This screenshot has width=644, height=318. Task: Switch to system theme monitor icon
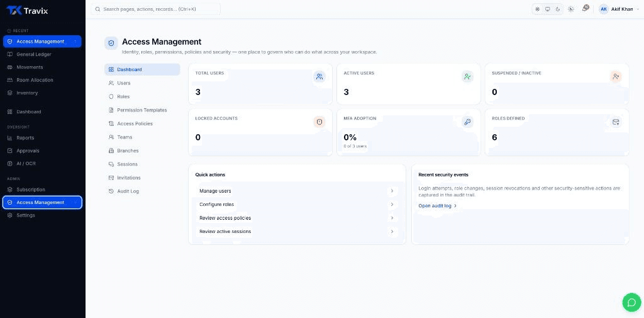tap(548, 9)
